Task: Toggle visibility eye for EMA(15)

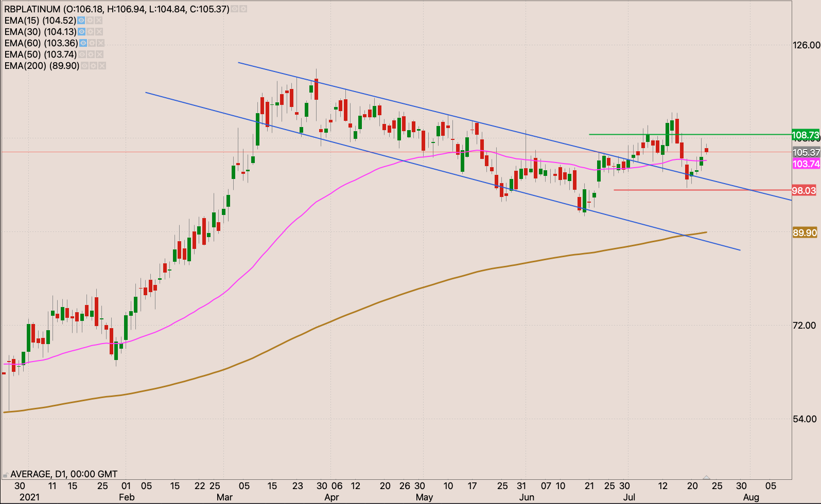Action: click(81, 21)
